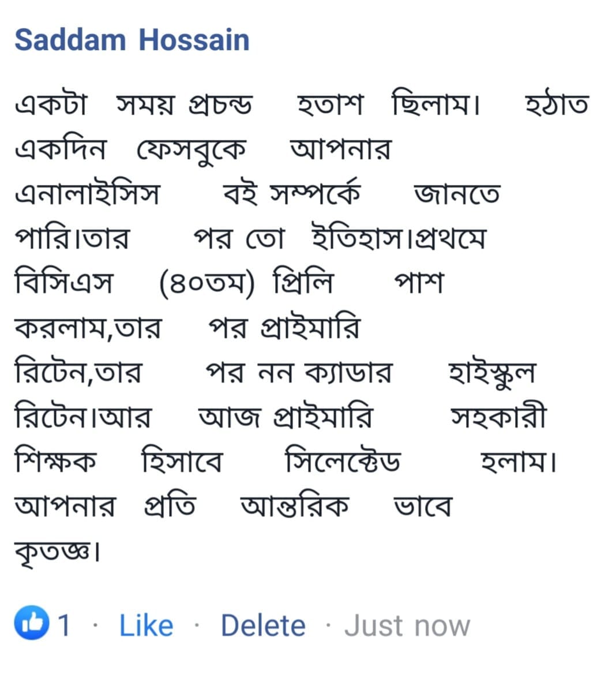
Task: View the reaction count of 1
Action: click(64, 625)
